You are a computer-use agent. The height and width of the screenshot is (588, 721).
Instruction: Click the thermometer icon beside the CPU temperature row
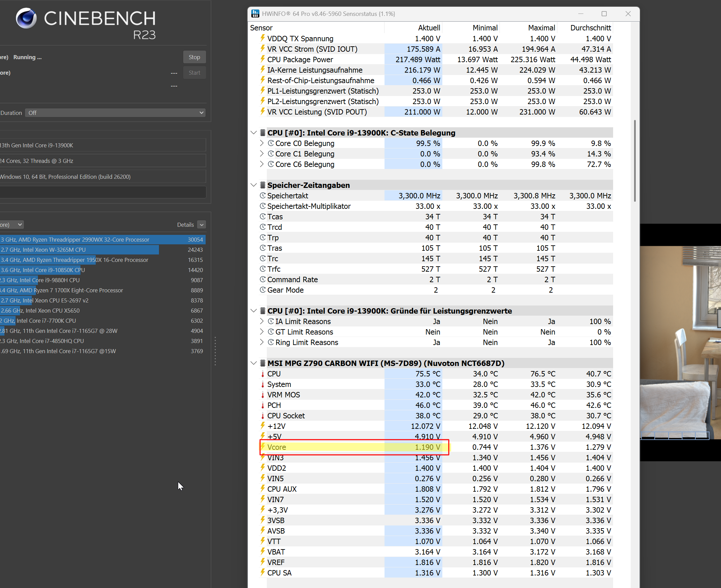[263, 374]
